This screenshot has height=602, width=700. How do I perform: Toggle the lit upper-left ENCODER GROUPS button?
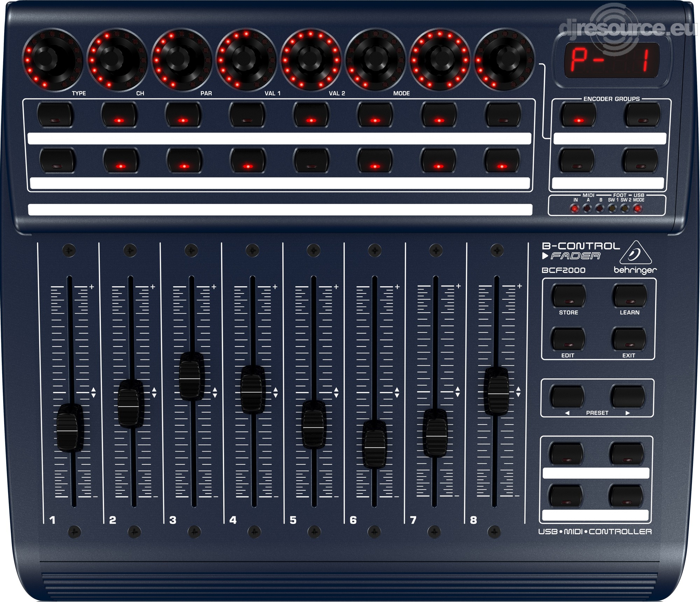tap(578, 114)
